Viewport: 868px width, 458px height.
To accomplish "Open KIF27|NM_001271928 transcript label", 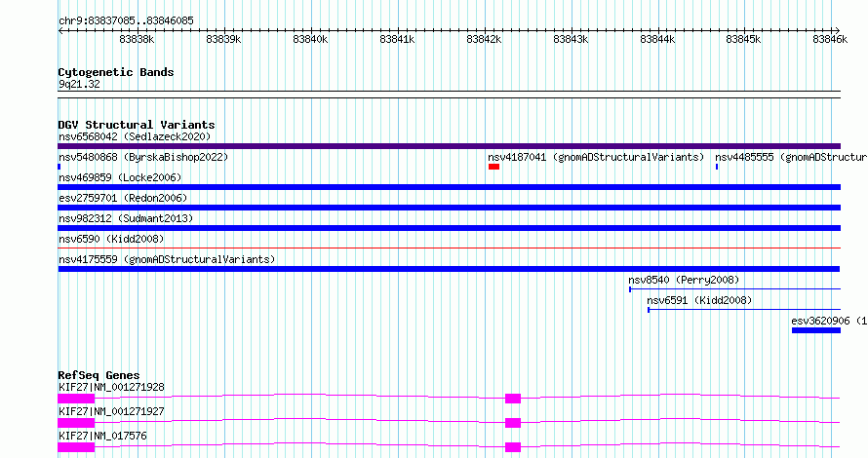I will (111, 387).
